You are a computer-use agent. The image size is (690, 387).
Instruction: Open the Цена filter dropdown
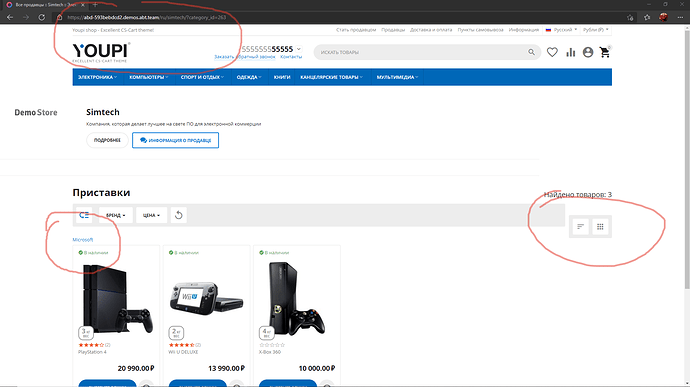(151, 215)
